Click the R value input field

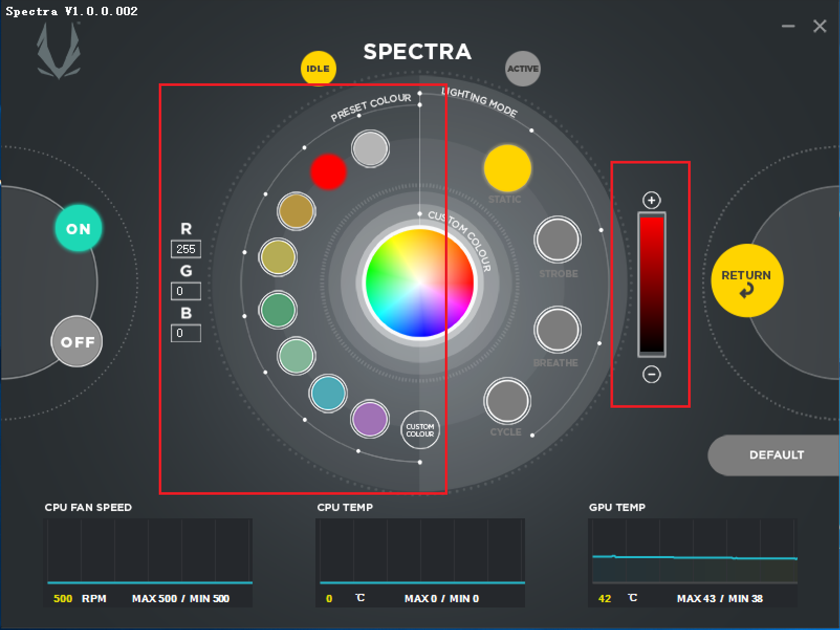(186, 249)
